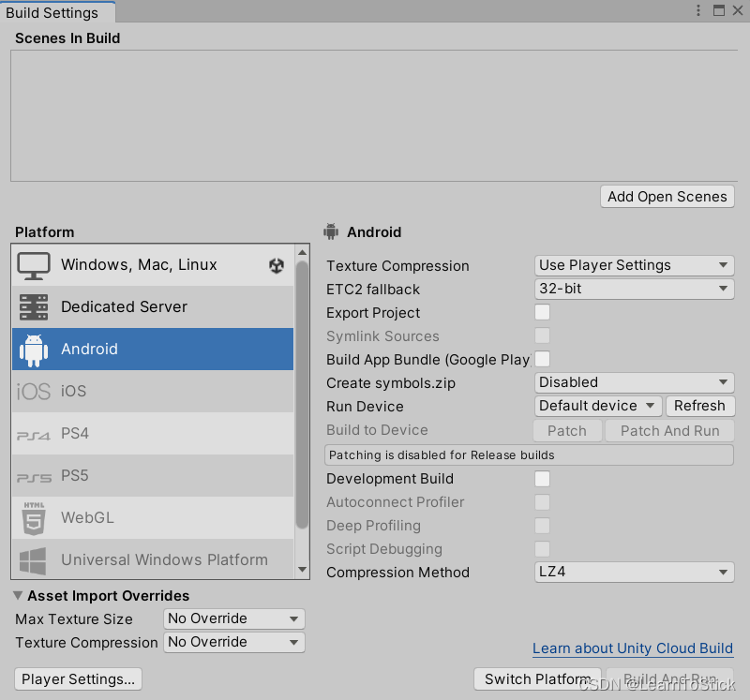Click the Patch And Run button

(x=669, y=431)
